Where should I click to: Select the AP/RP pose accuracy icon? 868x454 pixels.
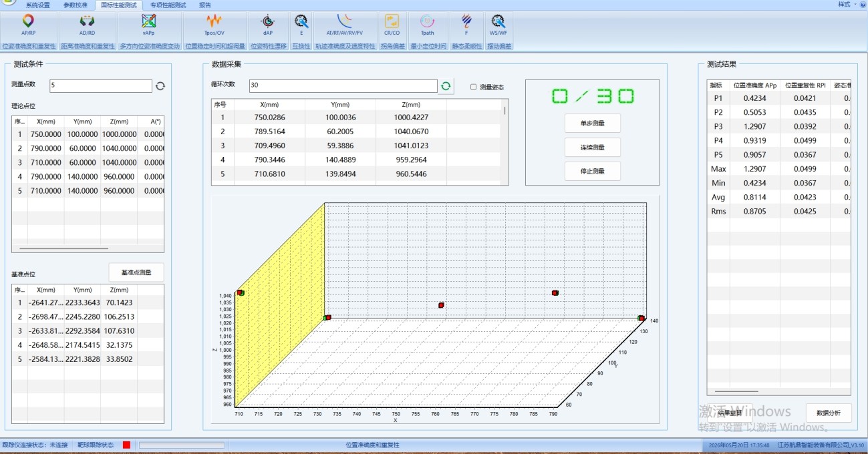(x=29, y=25)
